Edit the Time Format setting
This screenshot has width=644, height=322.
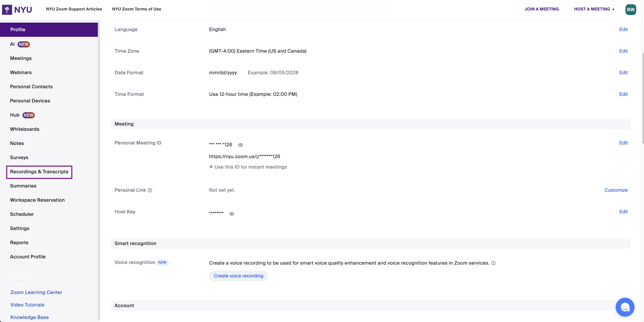click(623, 94)
